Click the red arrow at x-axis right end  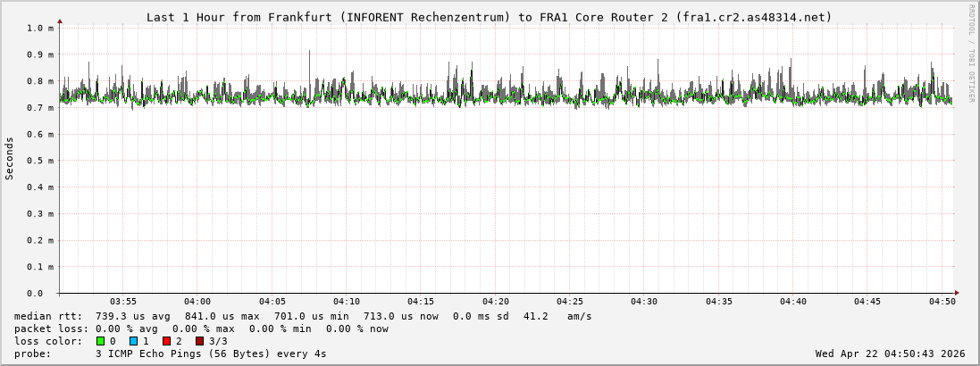coord(956,293)
